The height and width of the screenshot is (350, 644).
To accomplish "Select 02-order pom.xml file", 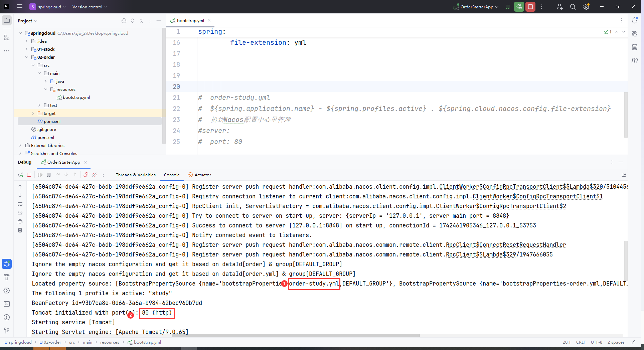I will [x=52, y=121].
